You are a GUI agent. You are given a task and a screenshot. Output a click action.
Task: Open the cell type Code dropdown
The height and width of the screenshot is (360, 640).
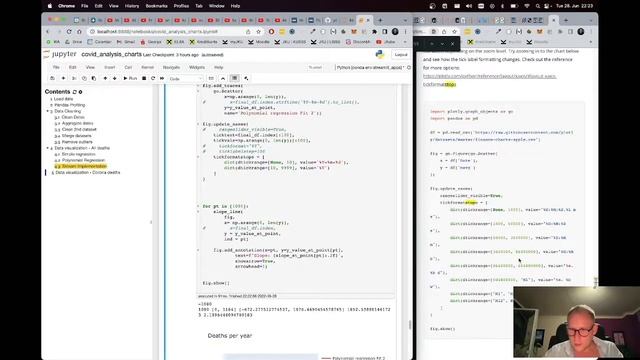(x=186, y=79)
